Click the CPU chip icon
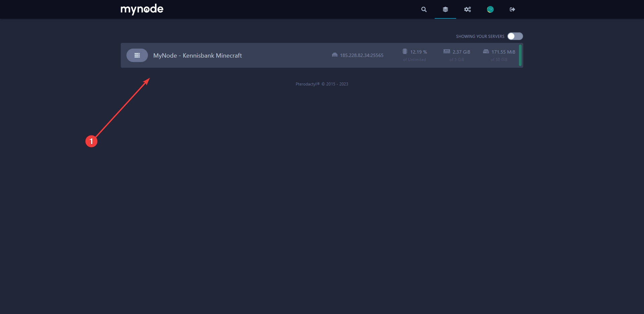This screenshot has height=314, width=644. [405, 52]
